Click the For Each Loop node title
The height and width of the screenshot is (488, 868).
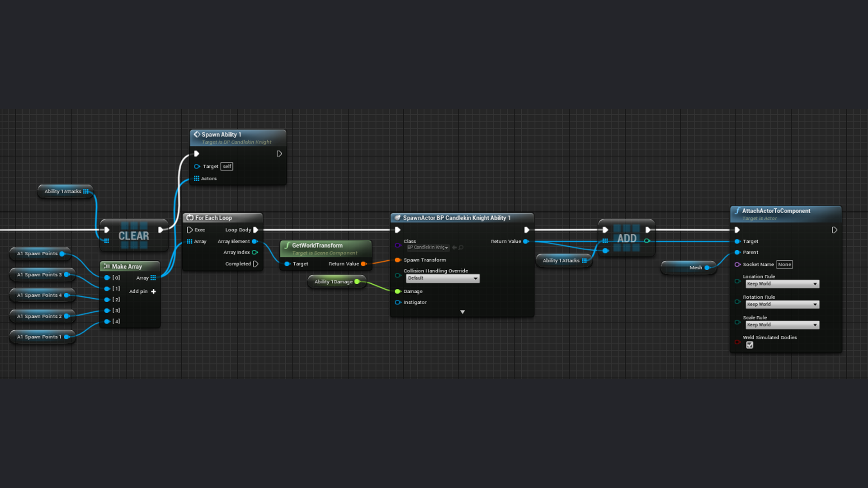pyautogui.click(x=213, y=218)
